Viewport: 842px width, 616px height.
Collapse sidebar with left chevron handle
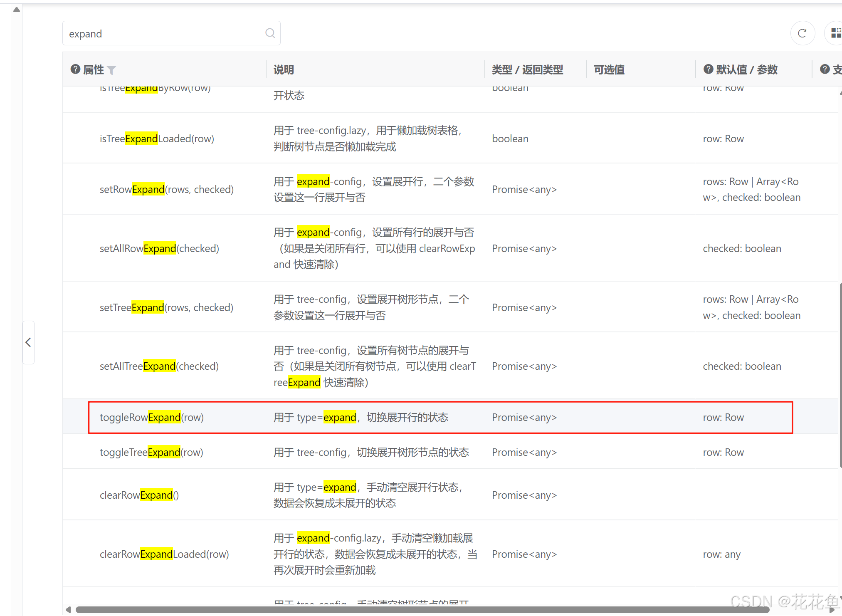(28, 342)
